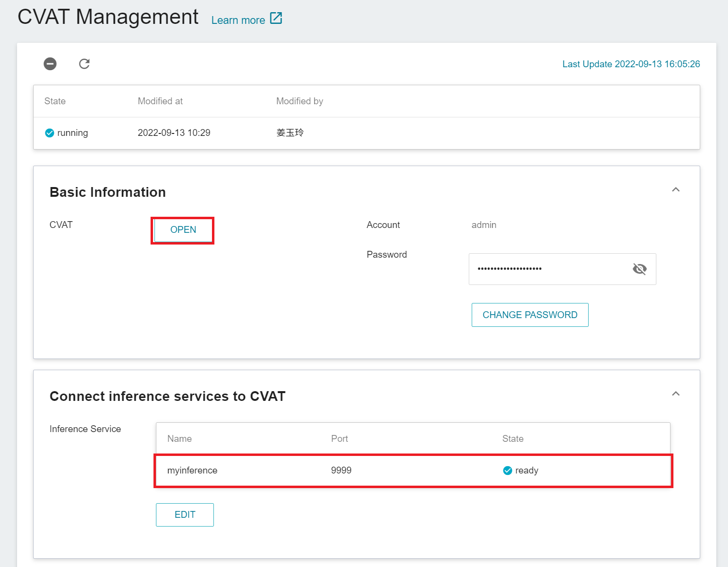Click the Connect inference services to CVAT heading
This screenshot has height=567, width=728.
point(168,397)
